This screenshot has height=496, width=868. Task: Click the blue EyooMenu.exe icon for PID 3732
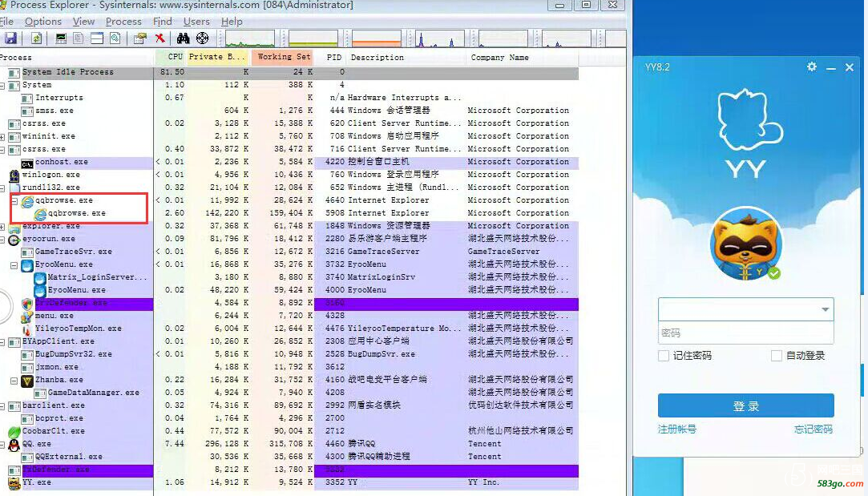point(27,265)
